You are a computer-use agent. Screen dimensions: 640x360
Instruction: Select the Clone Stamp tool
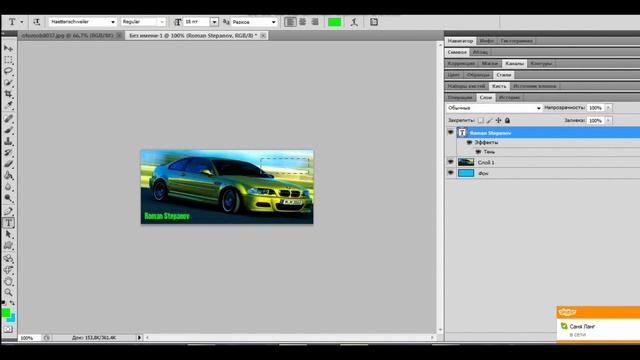click(x=9, y=141)
